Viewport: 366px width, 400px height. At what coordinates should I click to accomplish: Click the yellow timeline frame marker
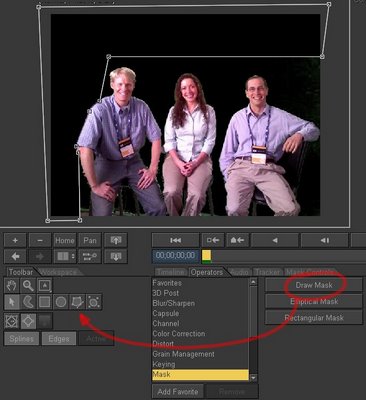pos(206,256)
